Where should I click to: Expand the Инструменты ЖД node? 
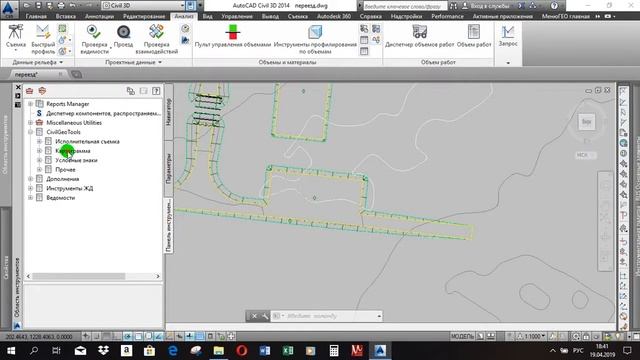click(x=30, y=188)
